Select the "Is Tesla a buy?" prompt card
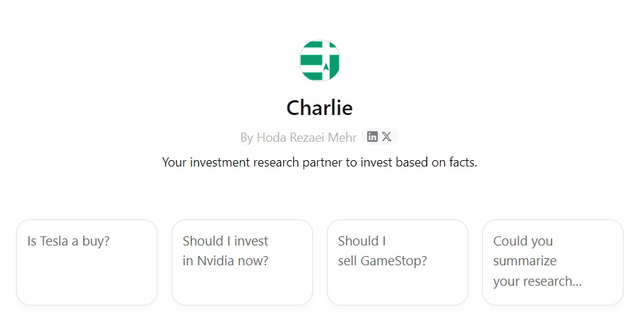 coord(87,262)
